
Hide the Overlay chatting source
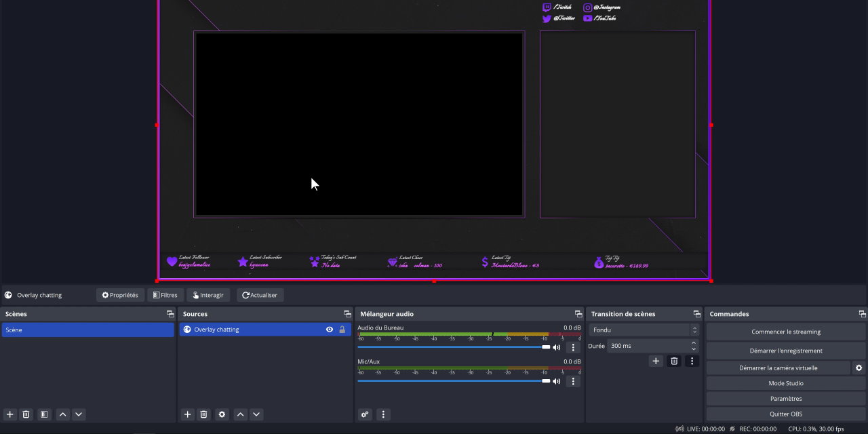(x=330, y=330)
